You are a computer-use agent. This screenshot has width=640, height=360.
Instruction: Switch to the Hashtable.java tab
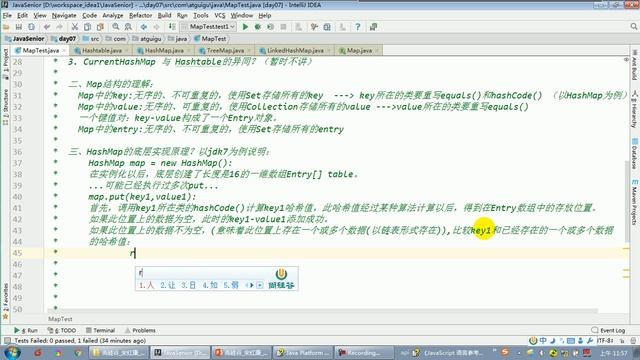102,51
